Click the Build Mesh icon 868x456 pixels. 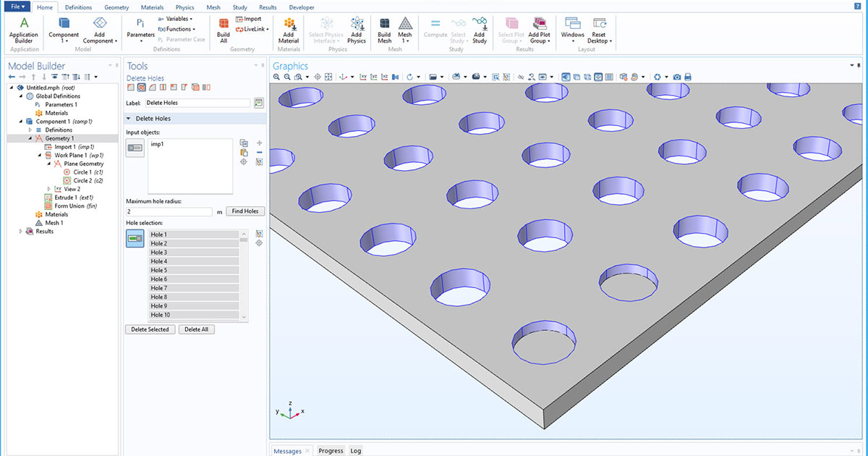[x=384, y=30]
